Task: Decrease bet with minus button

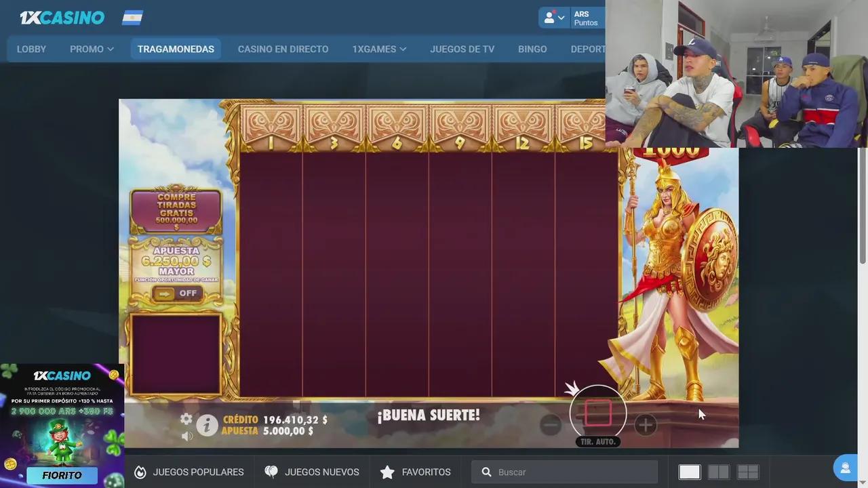Action: pos(551,425)
